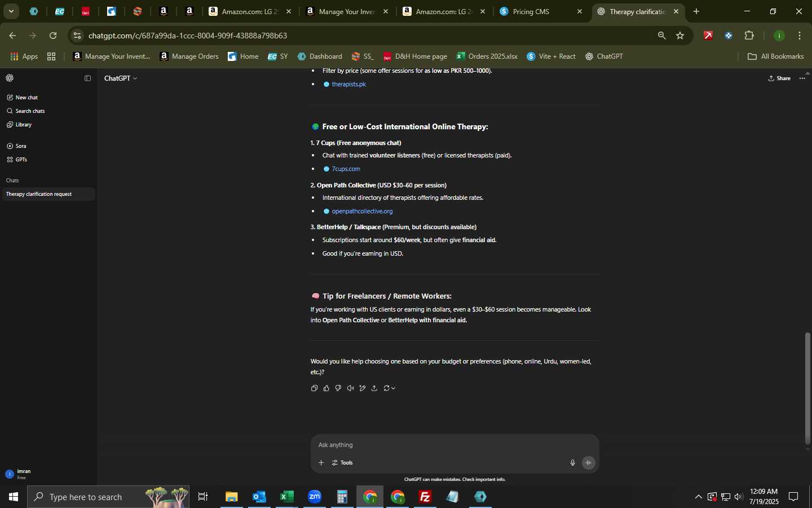Image resolution: width=812 pixels, height=508 pixels.
Task: Open the edit in canvas icon
Action: pyautogui.click(x=363, y=388)
